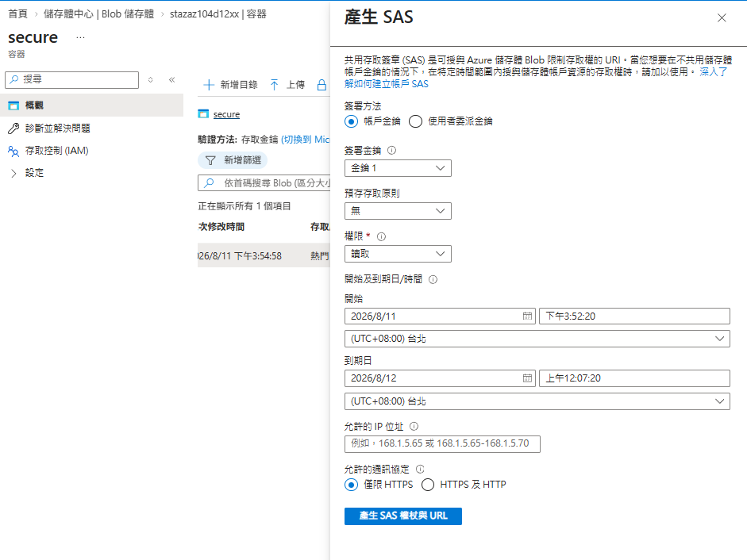The image size is (747, 560).
Task: Click the 允許的 IP 位址 input field
Action: click(442, 444)
